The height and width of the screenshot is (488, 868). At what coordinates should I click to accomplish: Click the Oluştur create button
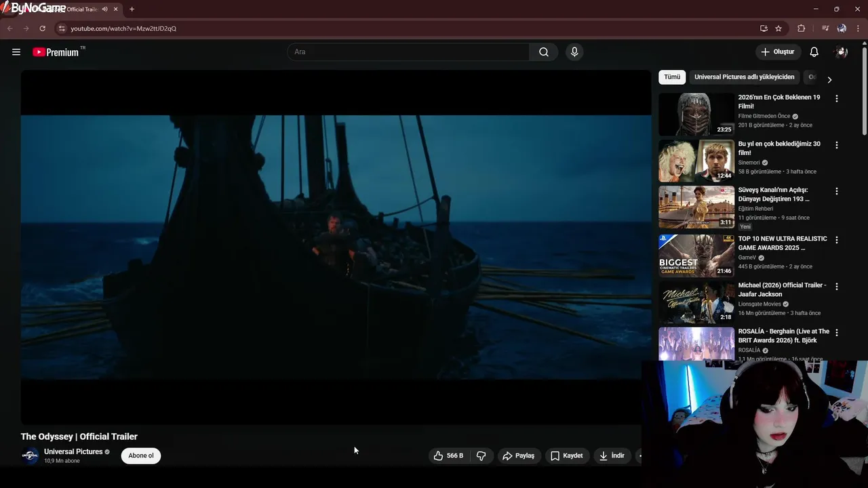click(x=778, y=52)
